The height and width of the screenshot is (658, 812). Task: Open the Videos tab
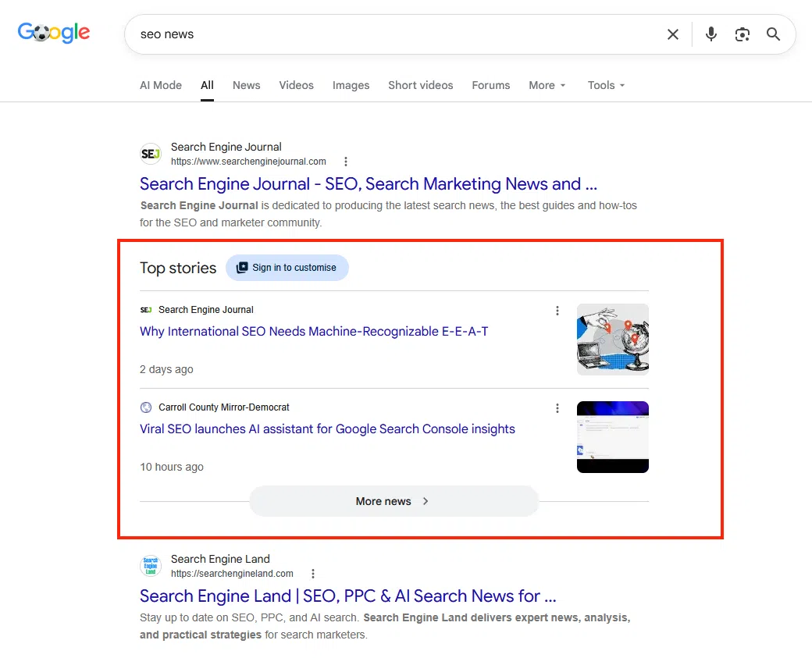[x=296, y=85]
